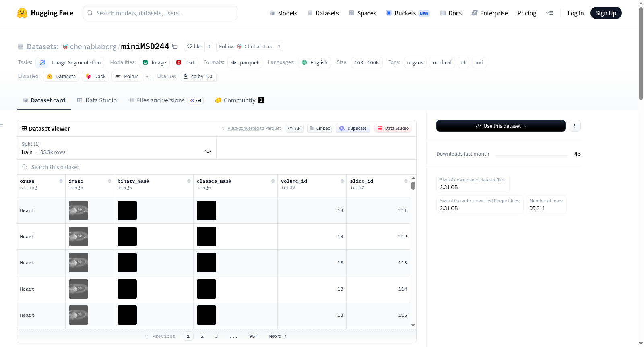Select the Image modality tag
Screen dimensions: 644x347
155,62
